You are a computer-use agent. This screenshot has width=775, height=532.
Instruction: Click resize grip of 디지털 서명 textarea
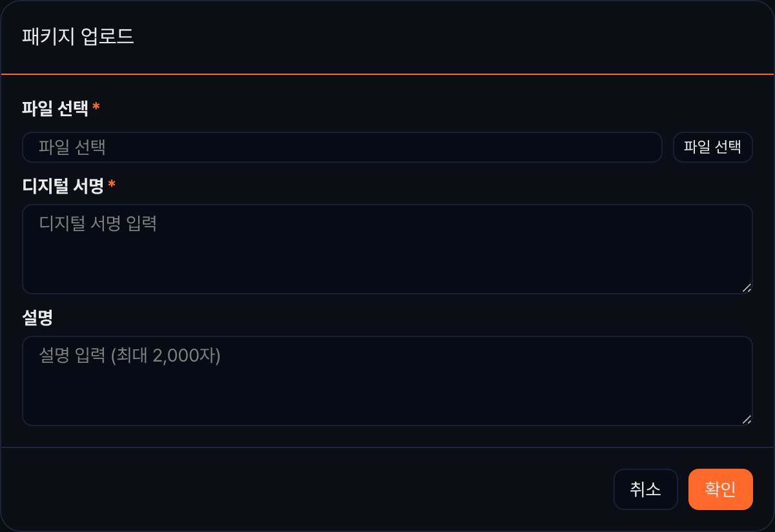tap(747, 288)
